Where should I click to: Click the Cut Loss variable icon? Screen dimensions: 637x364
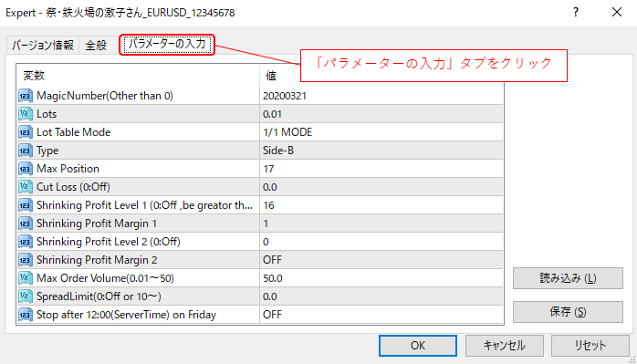pyautogui.click(x=26, y=187)
